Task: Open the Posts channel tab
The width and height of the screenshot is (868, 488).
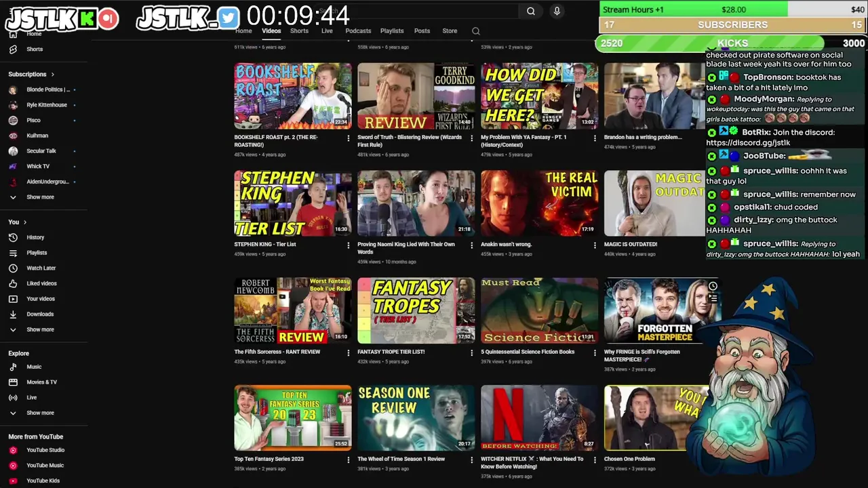Action: pos(422,30)
